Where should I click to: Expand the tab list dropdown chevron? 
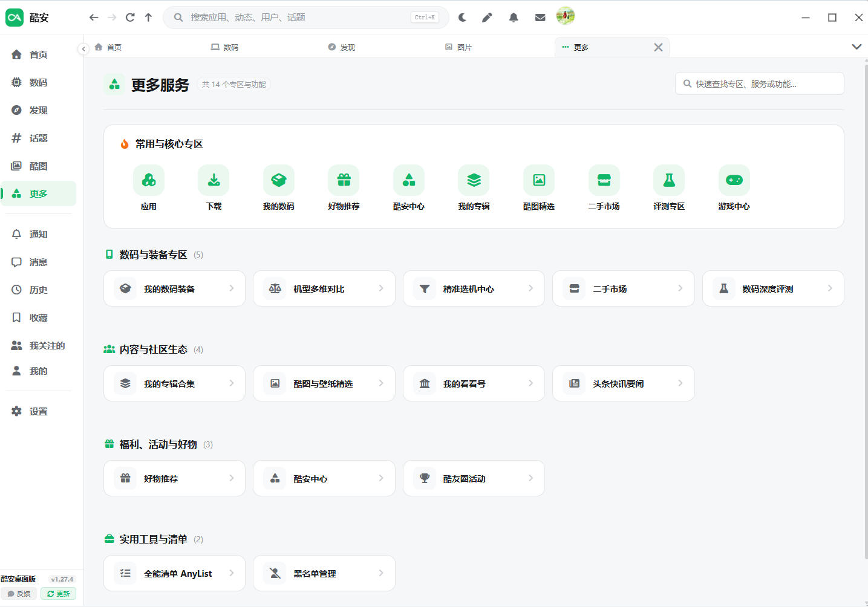(x=857, y=47)
